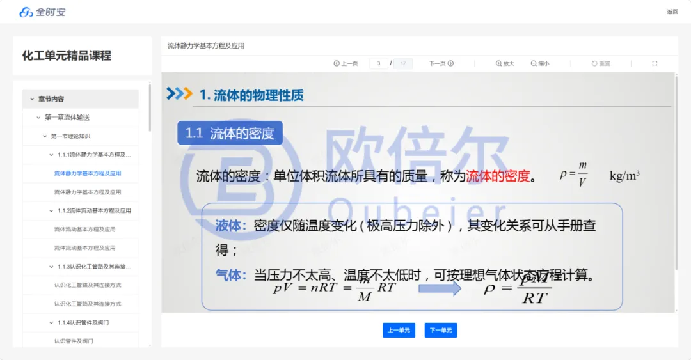Collapse the 1.1.3 认识化工管路 tree node

pyautogui.click(x=51, y=267)
